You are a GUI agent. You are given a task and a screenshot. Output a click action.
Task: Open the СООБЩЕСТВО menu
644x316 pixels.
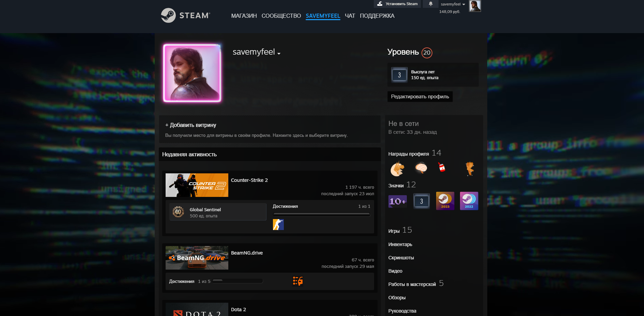point(281,16)
